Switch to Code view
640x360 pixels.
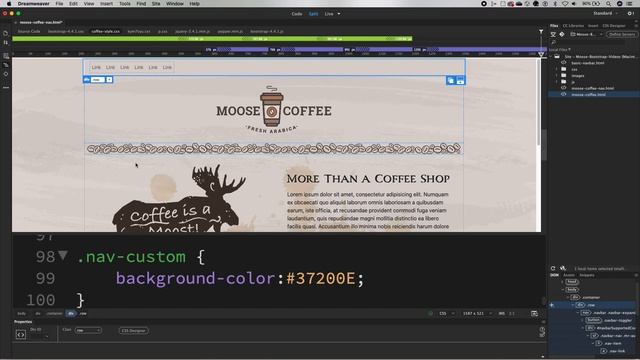pos(297,14)
